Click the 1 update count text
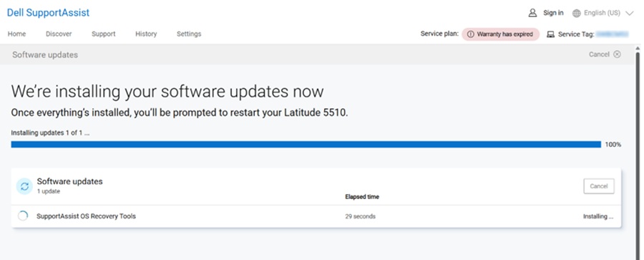Viewport: 644px width, 260px height. click(49, 191)
